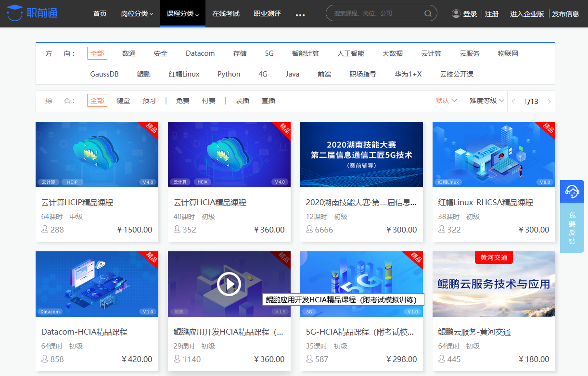The height and width of the screenshot is (376, 588).
Task: Filter courses by Datacom direction
Action: click(x=200, y=53)
